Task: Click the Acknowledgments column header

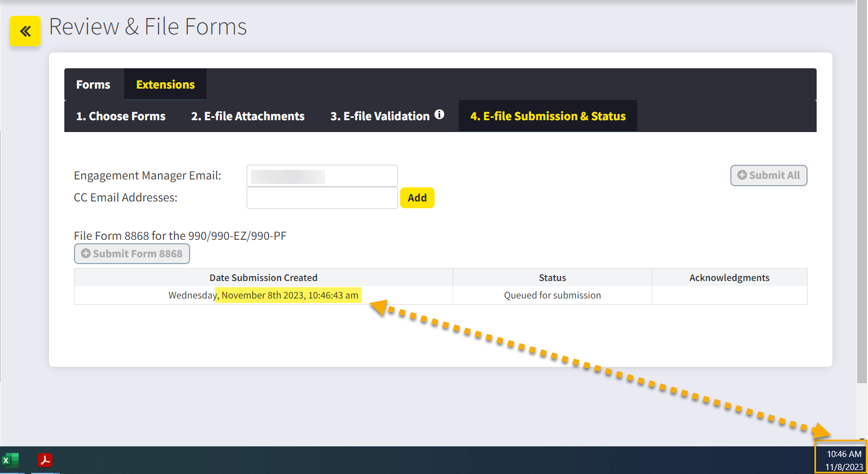Action: pos(729,278)
